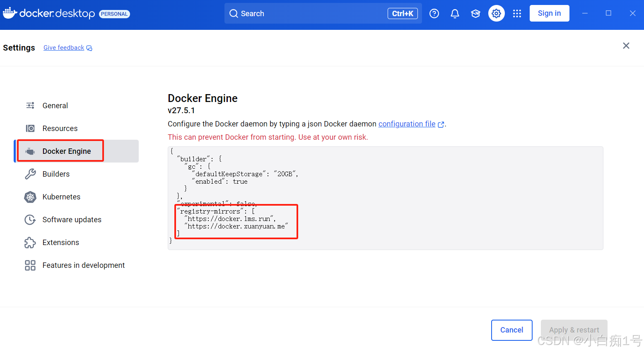Open the Give feedback link
The height and width of the screenshot is (352, 644).
click(64, 48)
